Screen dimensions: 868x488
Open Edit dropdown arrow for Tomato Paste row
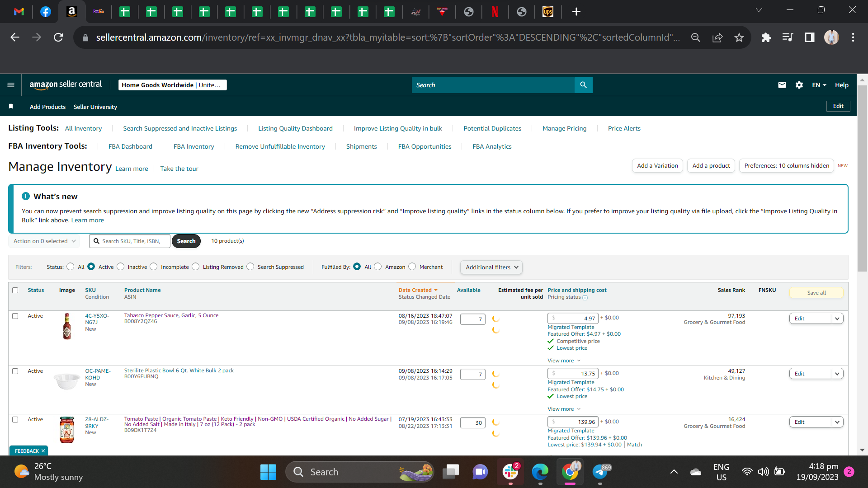pos(837,422)
